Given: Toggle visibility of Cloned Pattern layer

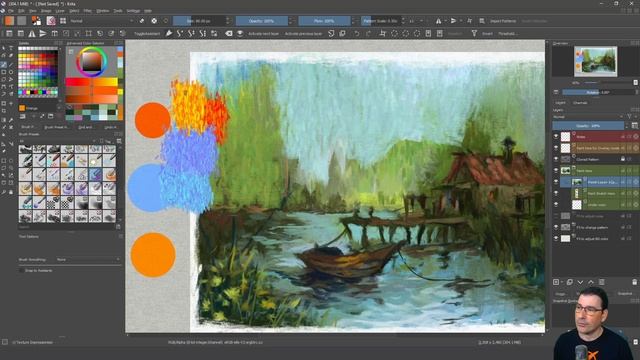Looking at the screenshot, I should pos(556,159).
